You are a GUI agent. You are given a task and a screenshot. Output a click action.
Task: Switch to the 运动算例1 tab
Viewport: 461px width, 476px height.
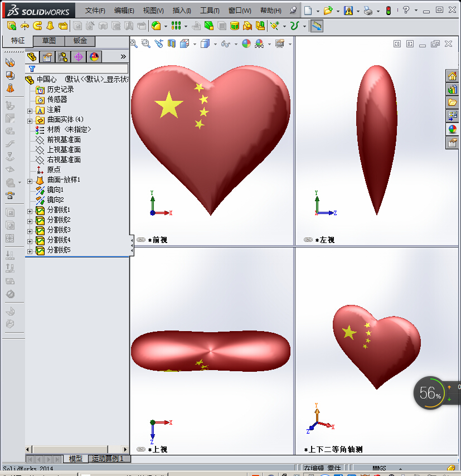109,459
